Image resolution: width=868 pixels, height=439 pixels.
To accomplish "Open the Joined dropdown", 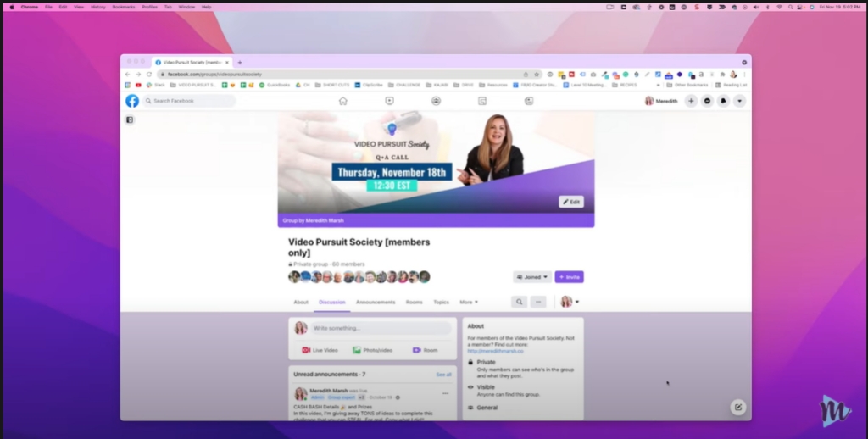I will click(532, 277).
